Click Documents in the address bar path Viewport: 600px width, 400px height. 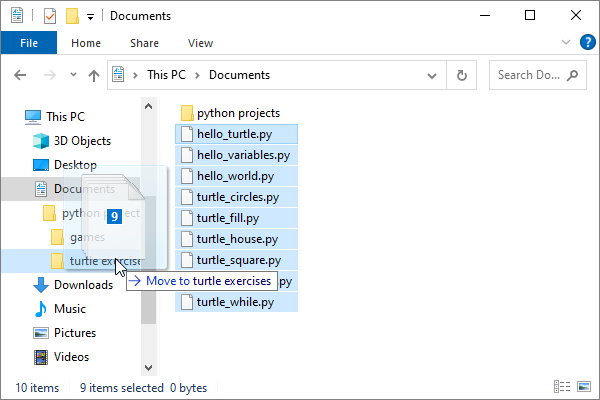point(240,75)
